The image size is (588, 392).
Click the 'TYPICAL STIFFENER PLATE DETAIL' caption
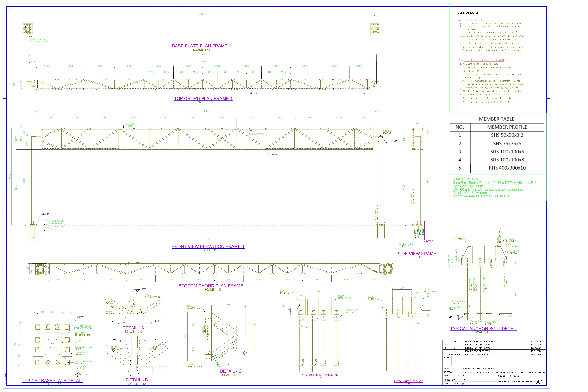click(319, 375)
